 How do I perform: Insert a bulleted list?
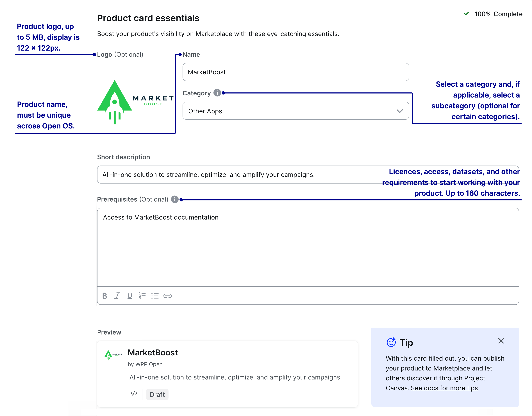(155, 296)
